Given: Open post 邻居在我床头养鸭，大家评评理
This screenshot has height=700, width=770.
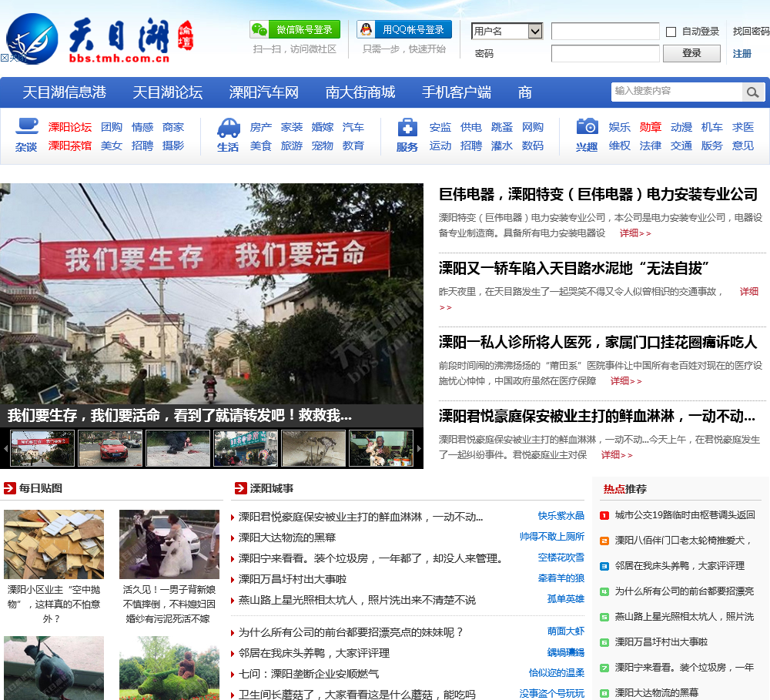Looking at the screenshot, I should (x=314, y=653).
